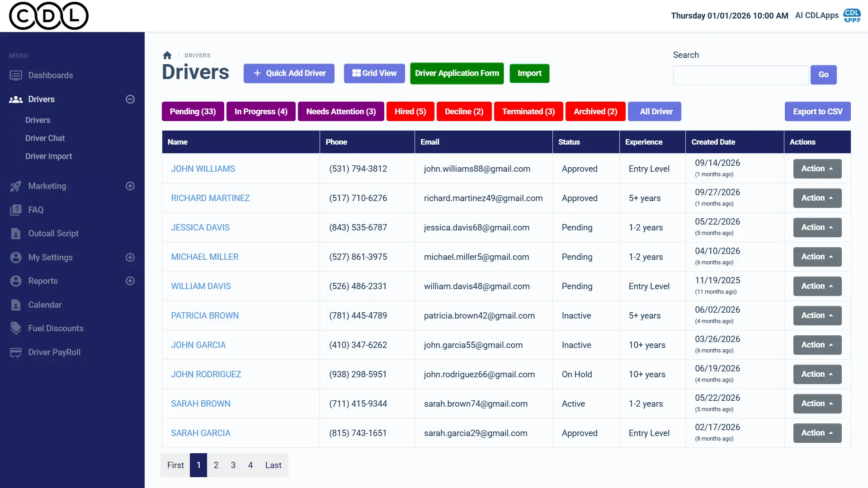Click the CDL Apps profile logo

[852, 15]
